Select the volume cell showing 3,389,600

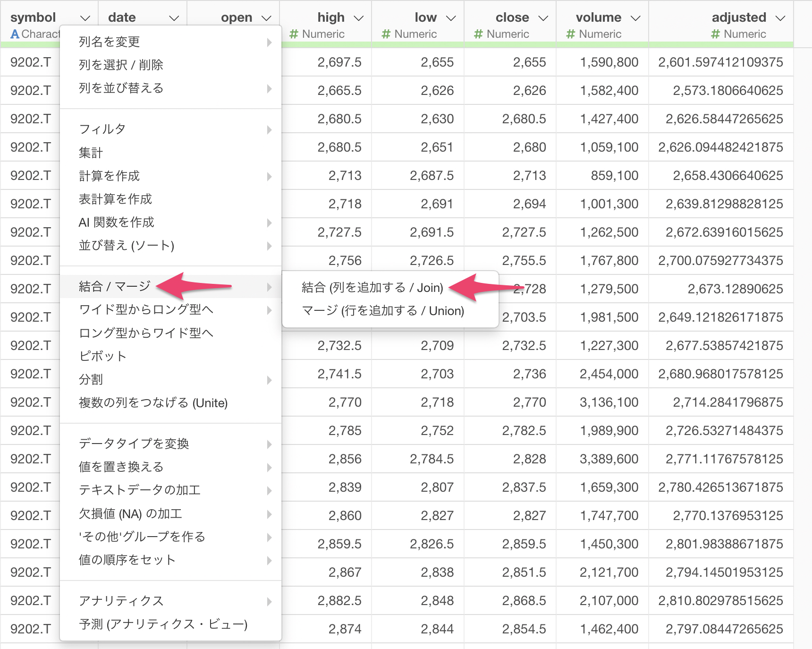609,459
